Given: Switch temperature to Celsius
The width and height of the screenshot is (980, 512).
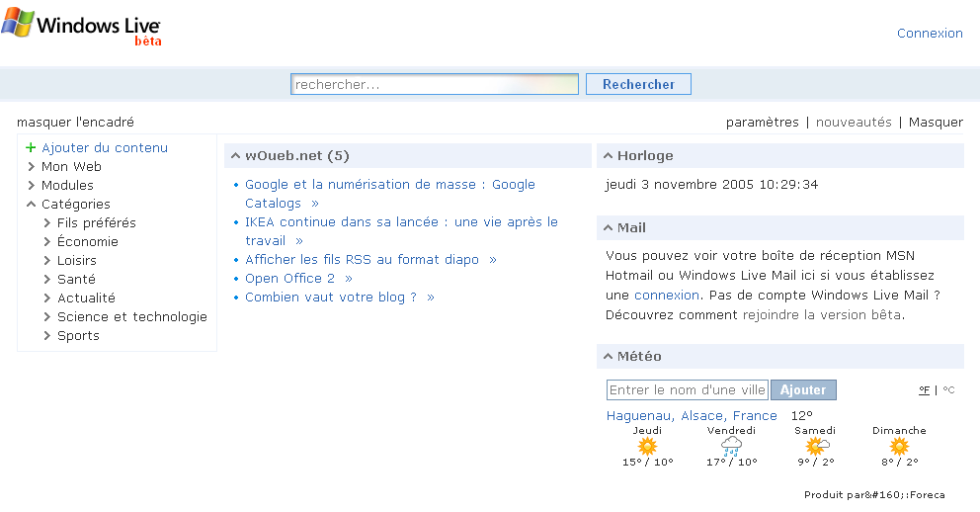Looking at the screenshot, I should click(948, 390).
